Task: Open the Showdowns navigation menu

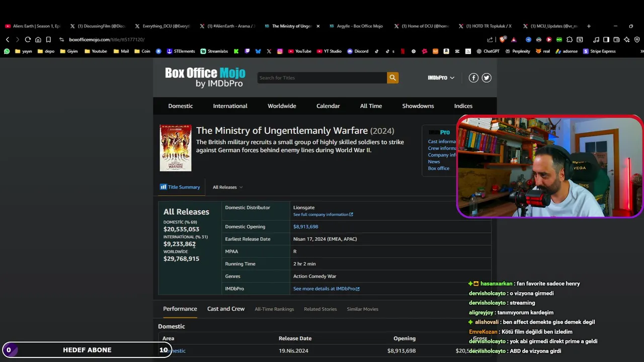Action: coord(418,106)
